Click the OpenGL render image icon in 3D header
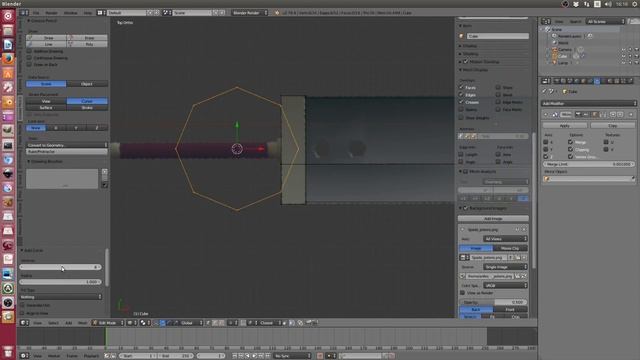The height and width of the screenshot is (360, 640). pos(309,323)
